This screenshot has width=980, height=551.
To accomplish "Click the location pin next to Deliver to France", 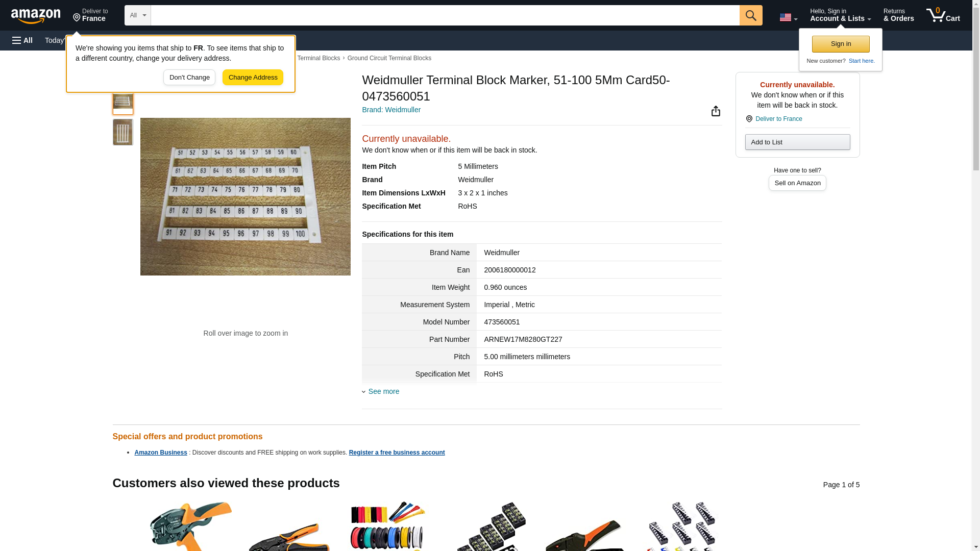I will point(749,119).
